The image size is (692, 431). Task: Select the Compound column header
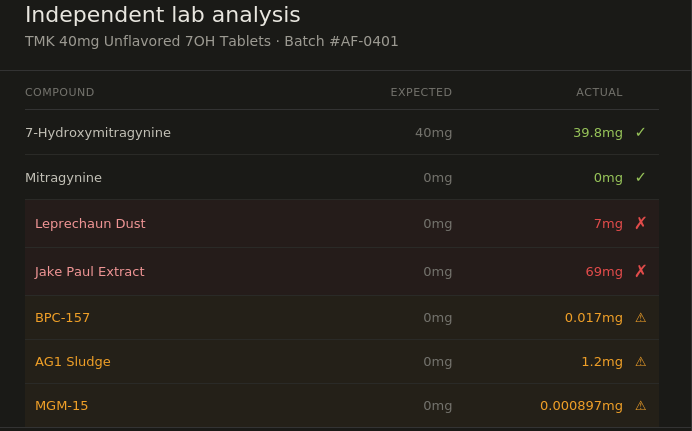[x=60, y=92]
